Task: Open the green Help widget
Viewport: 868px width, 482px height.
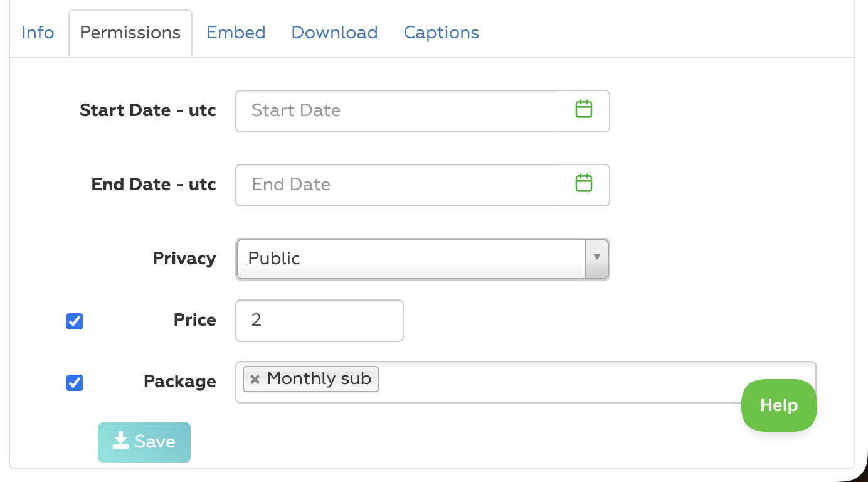Action: [779, 405]
